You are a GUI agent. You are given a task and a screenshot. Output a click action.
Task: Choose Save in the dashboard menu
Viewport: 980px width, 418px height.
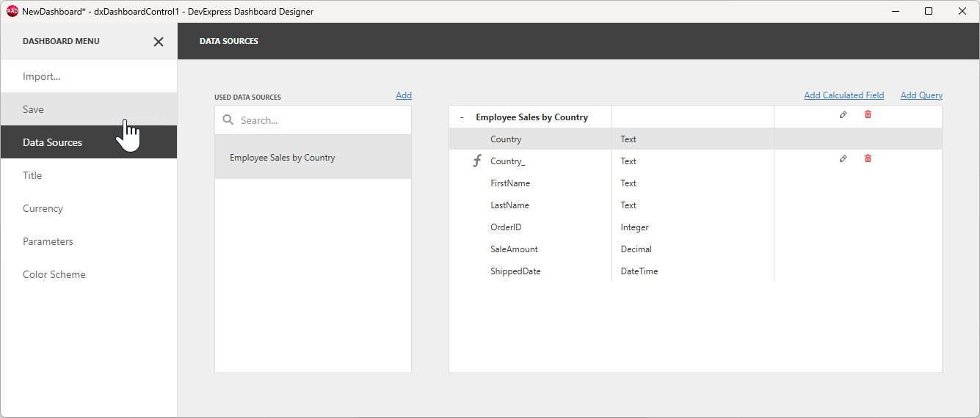point(89,109)
